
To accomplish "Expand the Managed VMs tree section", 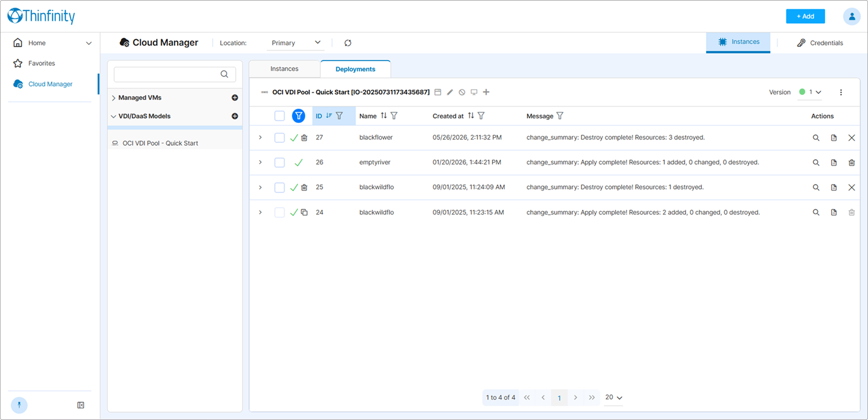I will point(113,98).
